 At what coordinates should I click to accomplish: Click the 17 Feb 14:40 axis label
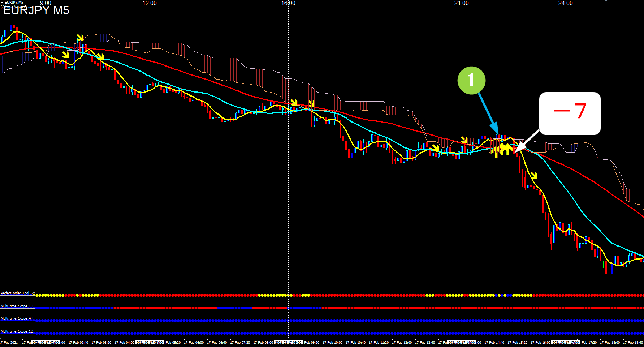[x=494, y=342]
